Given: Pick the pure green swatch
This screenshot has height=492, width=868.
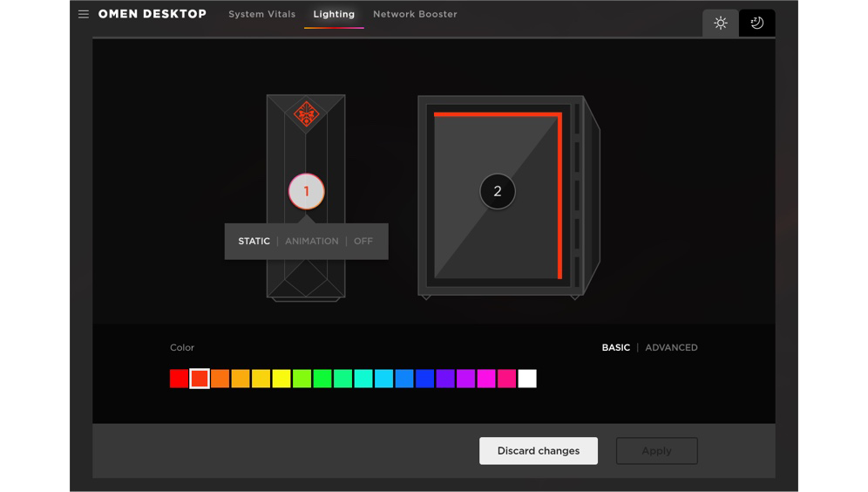Looking at the screenshot, I should click(x=322, y=379).
